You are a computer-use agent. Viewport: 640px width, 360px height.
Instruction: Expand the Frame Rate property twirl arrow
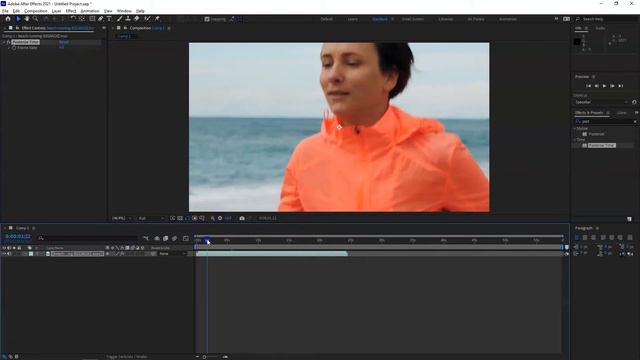[9, 48]
